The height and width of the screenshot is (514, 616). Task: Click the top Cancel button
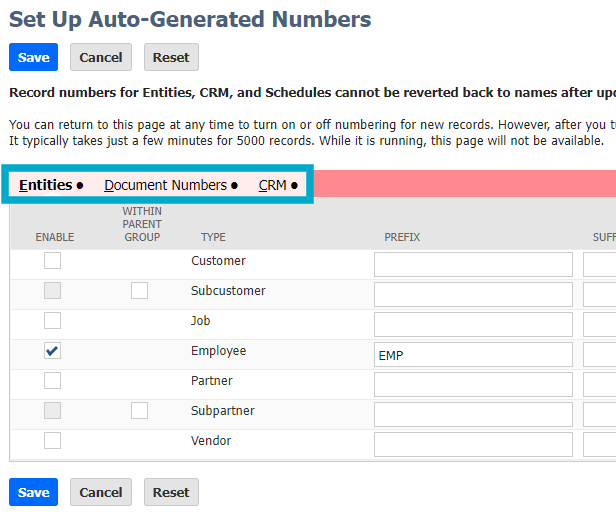click(101, 57)
